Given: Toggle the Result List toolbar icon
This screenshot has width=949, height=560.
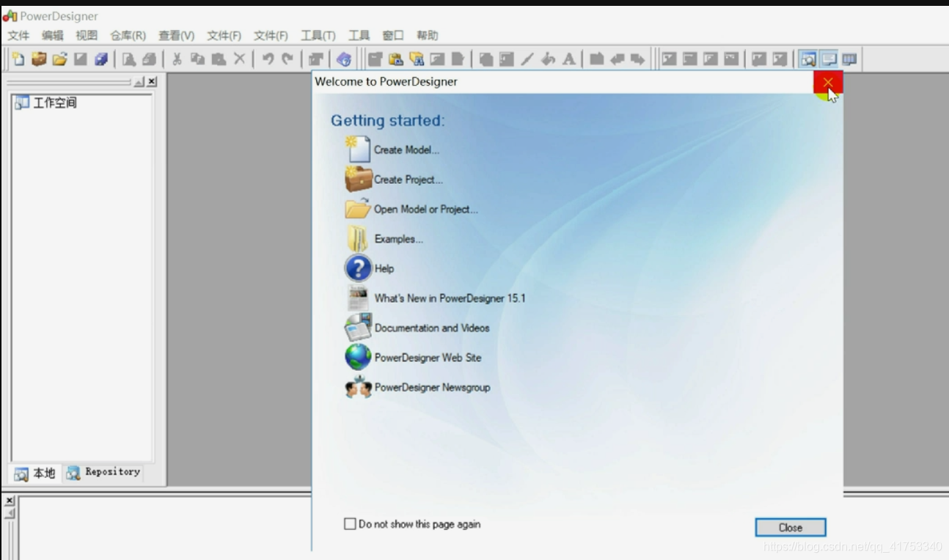Looking at the screenshot, I should tap(849, 59).
